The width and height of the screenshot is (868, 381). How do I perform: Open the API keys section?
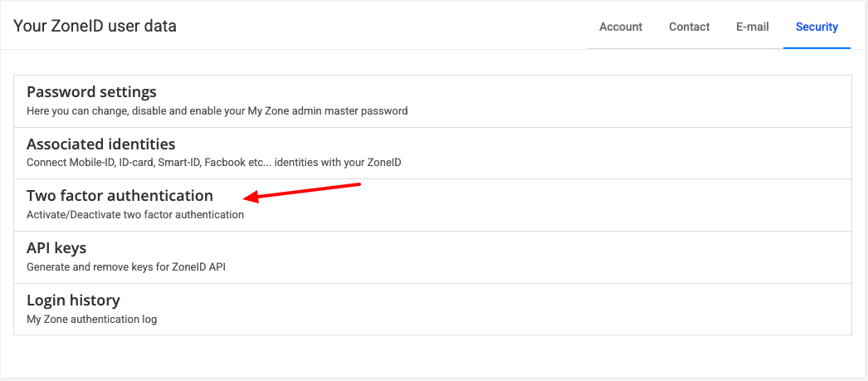56,247
